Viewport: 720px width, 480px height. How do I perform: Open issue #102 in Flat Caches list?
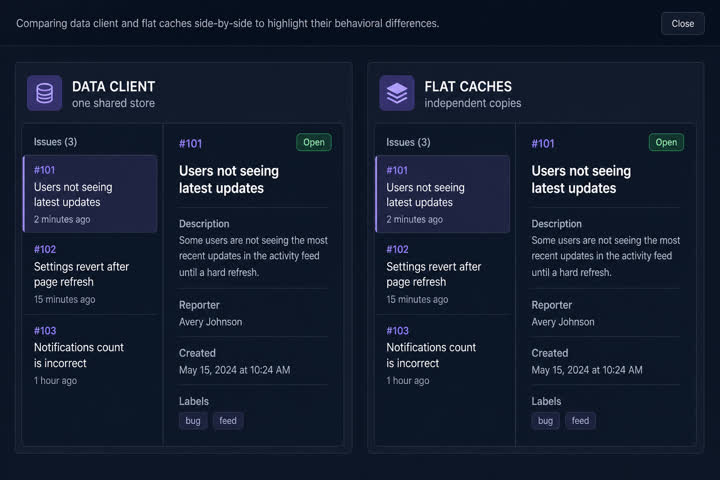(443, 274)
